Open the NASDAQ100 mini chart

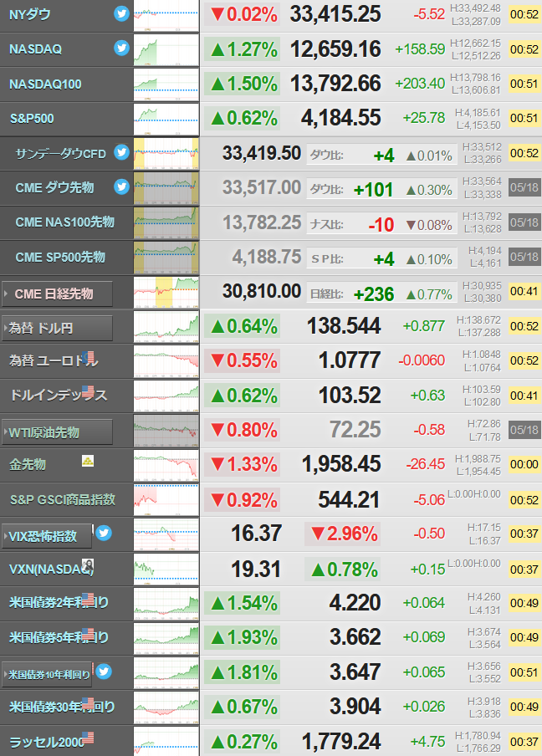(166, 84)
